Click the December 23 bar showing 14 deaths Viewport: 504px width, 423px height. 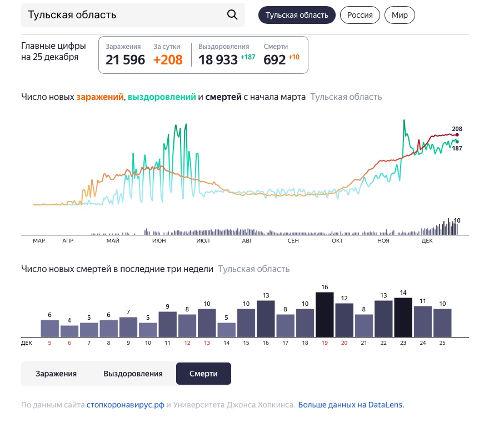click(x=403, y=317)
